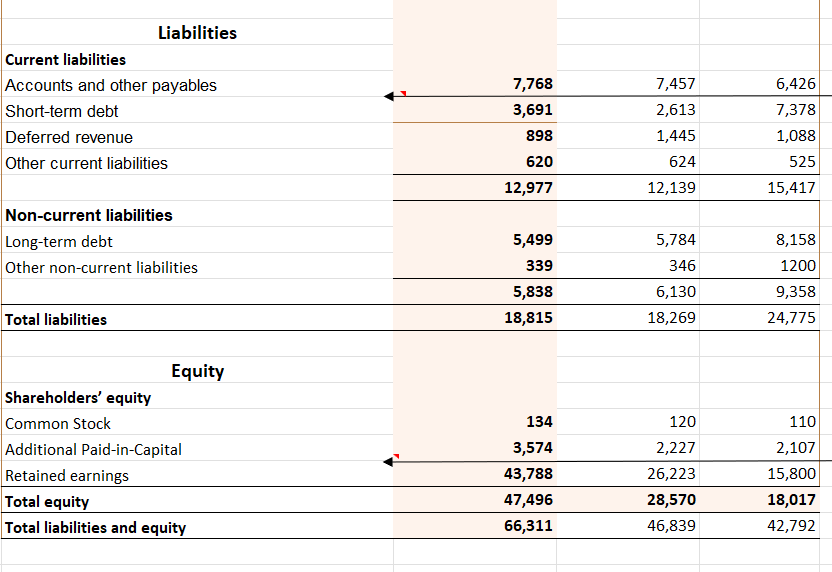Screen dimensions: 832x572
Task: Click the total equity value 18,017
Action: [759, 500]
